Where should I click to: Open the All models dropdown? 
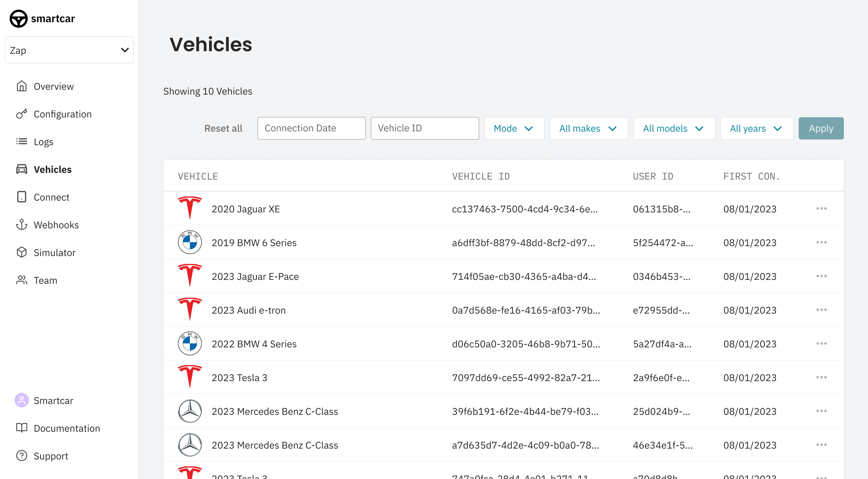pyautogui.click(x=674, y=128)
